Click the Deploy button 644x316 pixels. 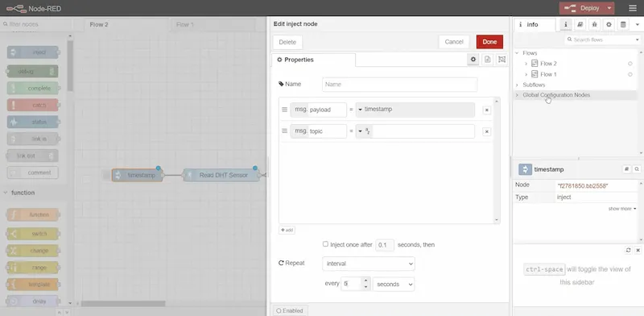tap(582, 8)
